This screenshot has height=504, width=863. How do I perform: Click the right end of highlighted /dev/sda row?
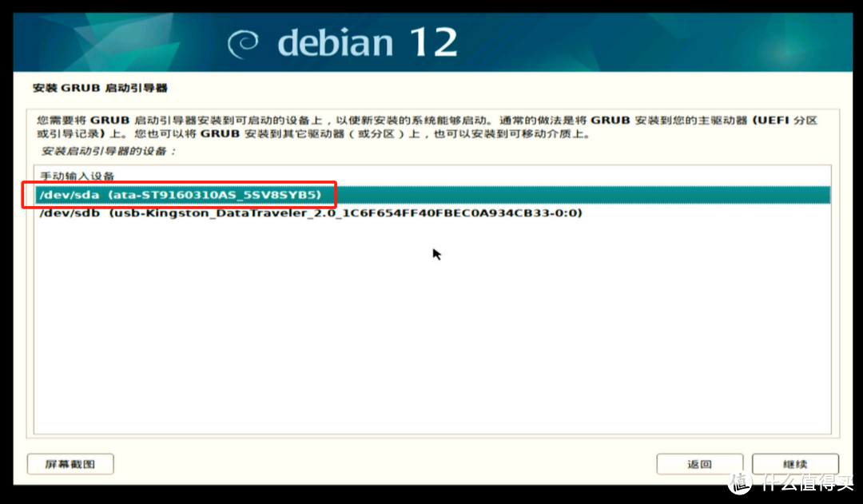coord(799,195)
